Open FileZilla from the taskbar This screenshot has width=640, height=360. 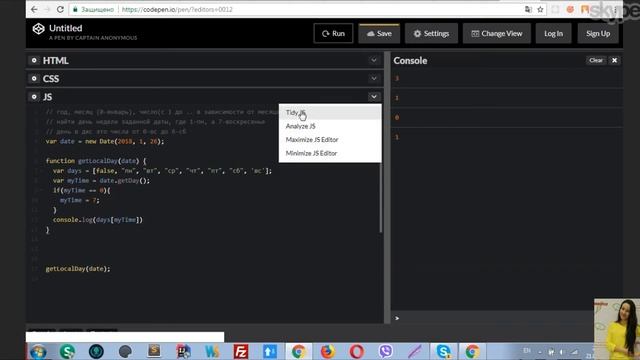tap(241, 351)
